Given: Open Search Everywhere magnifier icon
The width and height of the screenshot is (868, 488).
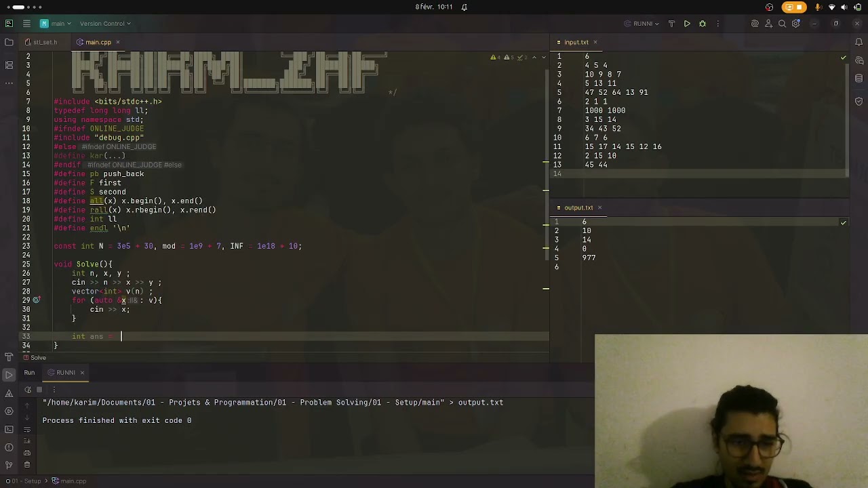Looking at the screenshot, I should pos(782,24).
